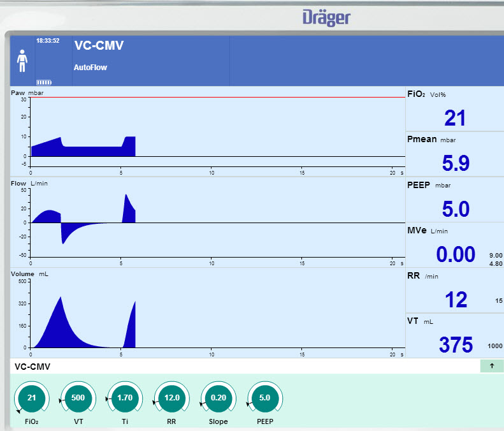
Task: Click the VC-CMV tab in settings bar
Action: [x=32, y=367]
